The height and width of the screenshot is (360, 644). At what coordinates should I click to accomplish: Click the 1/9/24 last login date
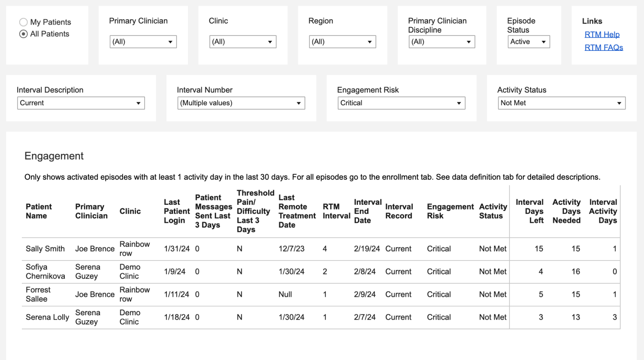tap(174, 271)
